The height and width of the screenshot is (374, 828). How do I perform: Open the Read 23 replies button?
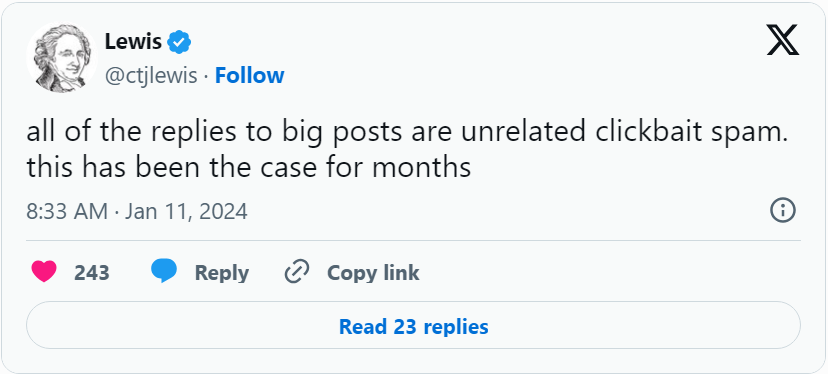click(x=413, y=325)
